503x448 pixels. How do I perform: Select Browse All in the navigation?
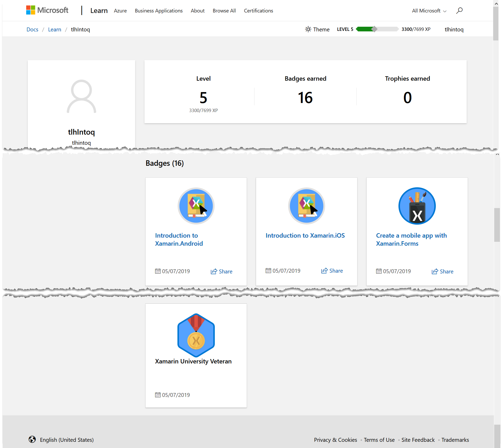coord(224,11)
